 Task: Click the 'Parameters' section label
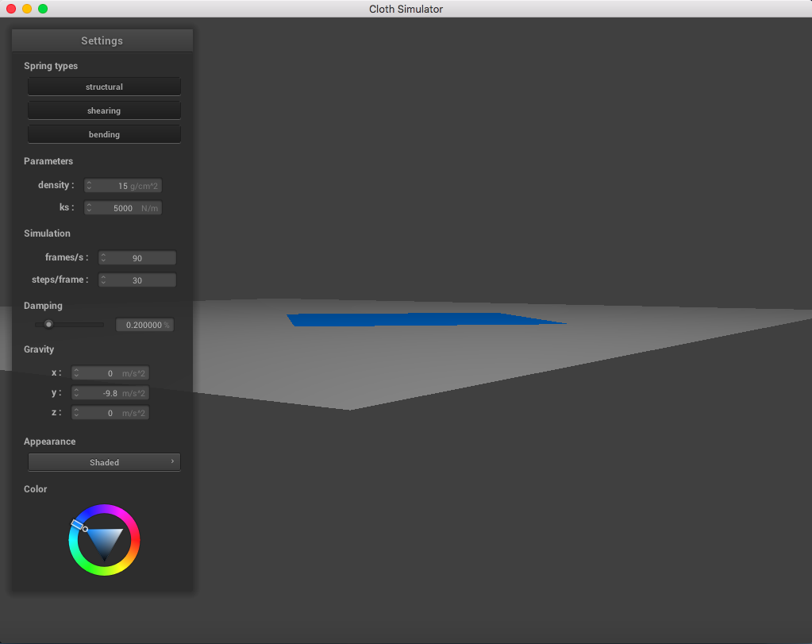[x=48, y=161]
